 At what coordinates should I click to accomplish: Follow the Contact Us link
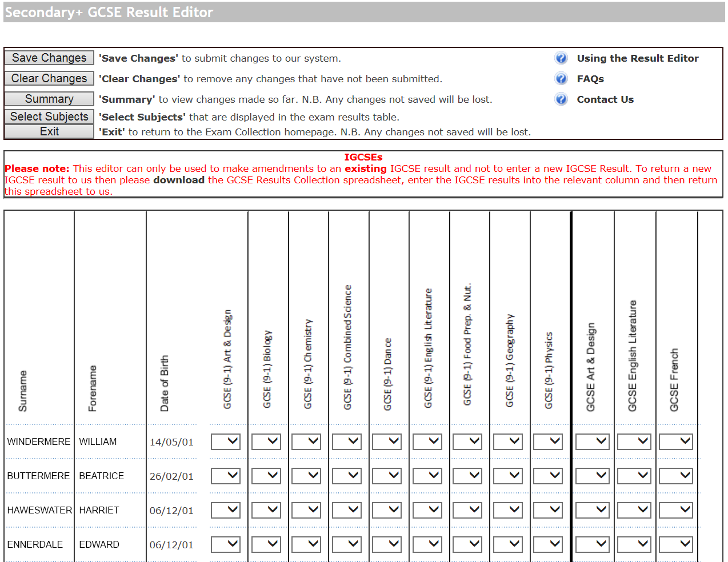[x=605, y=99]
